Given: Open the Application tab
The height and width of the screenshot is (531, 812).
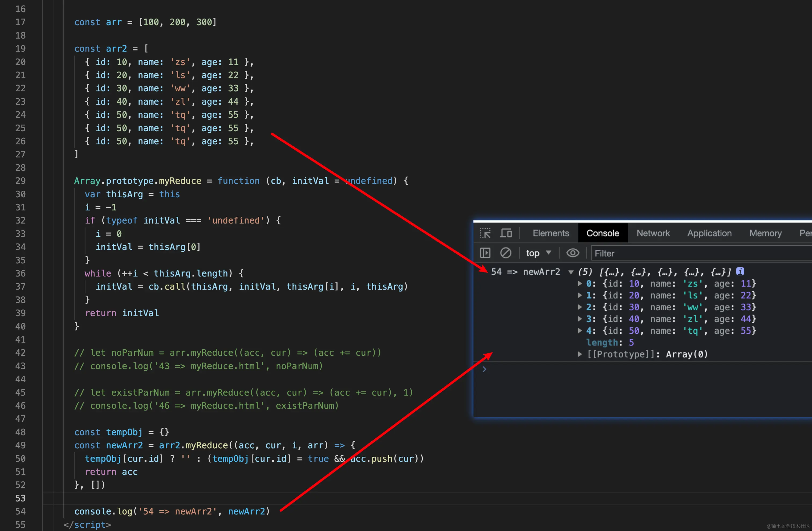Looking at the screenshot, I should coord(709,233).
